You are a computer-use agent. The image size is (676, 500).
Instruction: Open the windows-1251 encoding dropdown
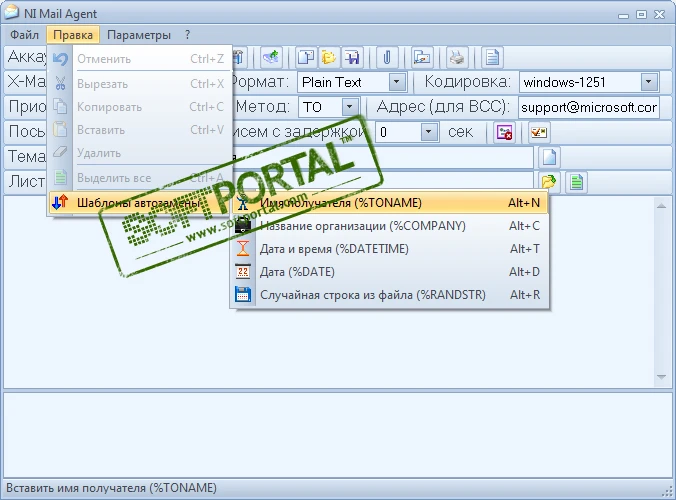tap(649, 82)
